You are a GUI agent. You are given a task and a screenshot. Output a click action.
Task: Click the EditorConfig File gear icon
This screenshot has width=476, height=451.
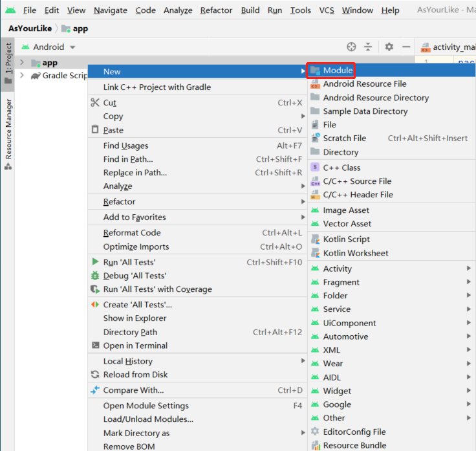pyautogui.click(x=315, y=431)
